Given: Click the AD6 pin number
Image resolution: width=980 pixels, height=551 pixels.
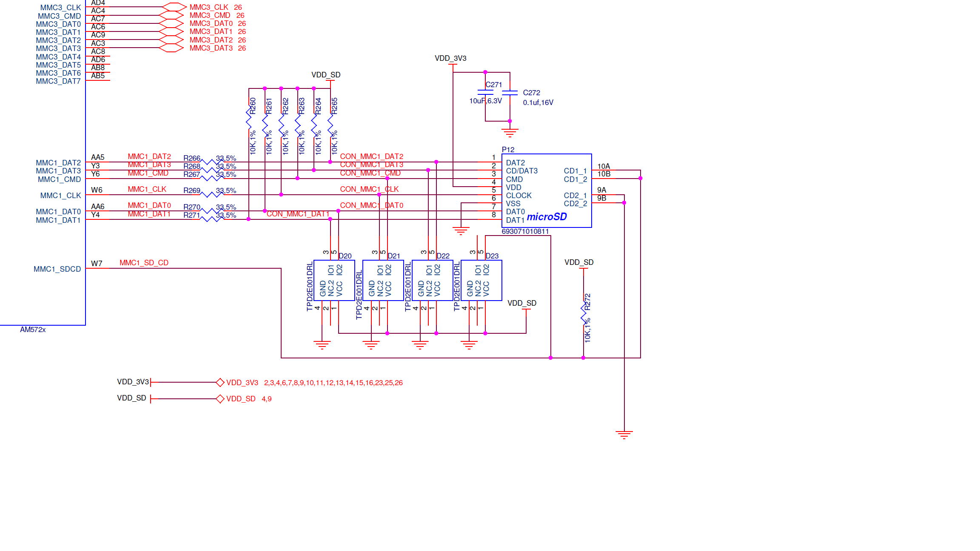Looking at the screenshot, I should [98, 60].
